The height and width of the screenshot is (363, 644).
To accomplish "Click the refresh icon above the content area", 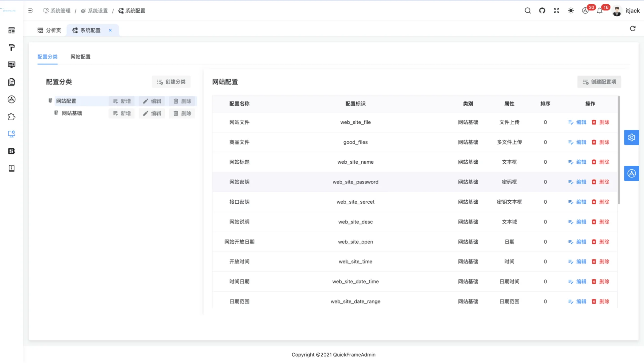I will tap(633, 29).
